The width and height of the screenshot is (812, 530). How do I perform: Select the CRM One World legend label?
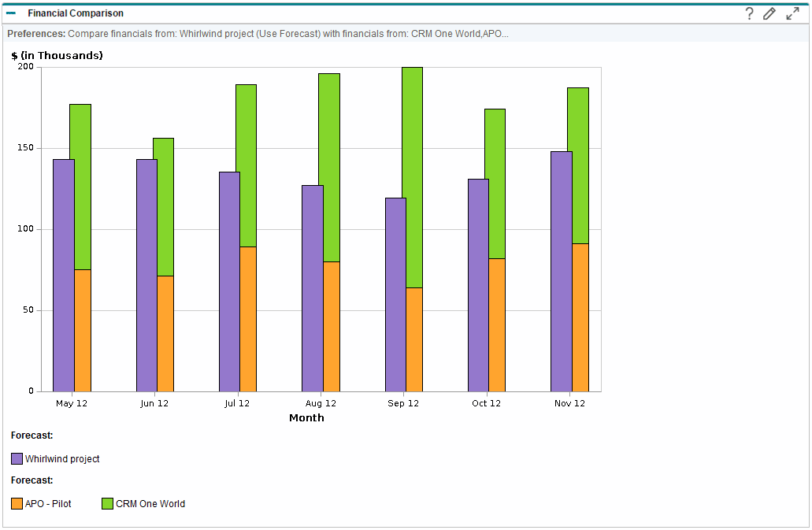coord(150,504)
